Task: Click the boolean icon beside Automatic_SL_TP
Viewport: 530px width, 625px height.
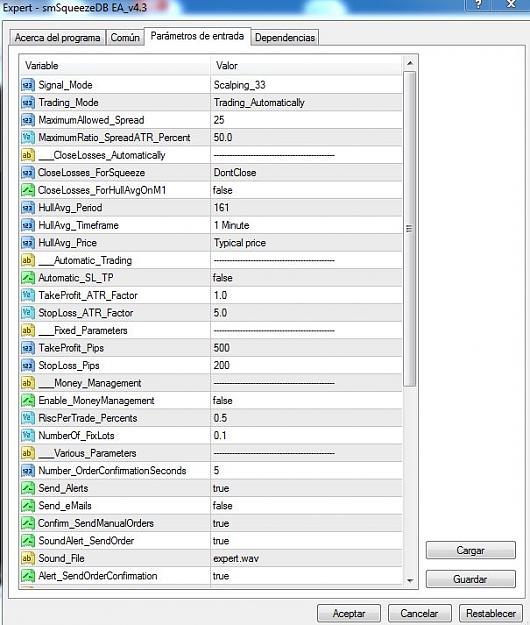Action: click(28, 278)
